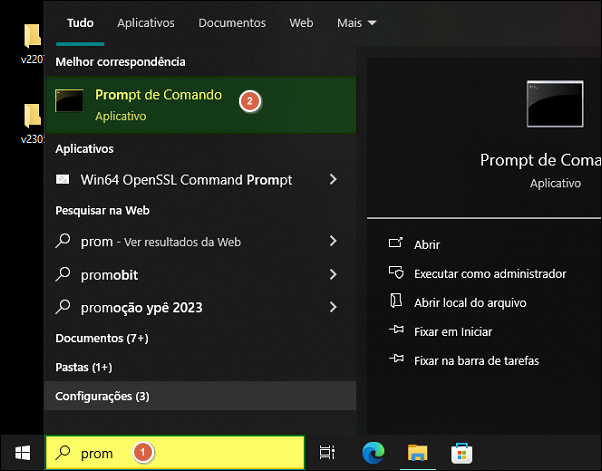The height and width of the screenshot is (471, 602).
Task: Click the pin icon beside Fixar na barra
Action: (396, 359)
